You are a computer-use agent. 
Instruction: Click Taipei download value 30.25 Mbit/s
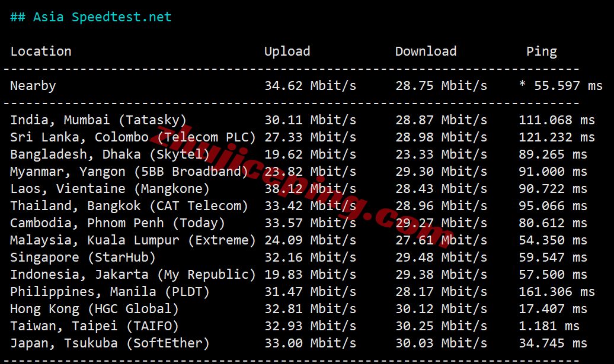tap(442, 327)
